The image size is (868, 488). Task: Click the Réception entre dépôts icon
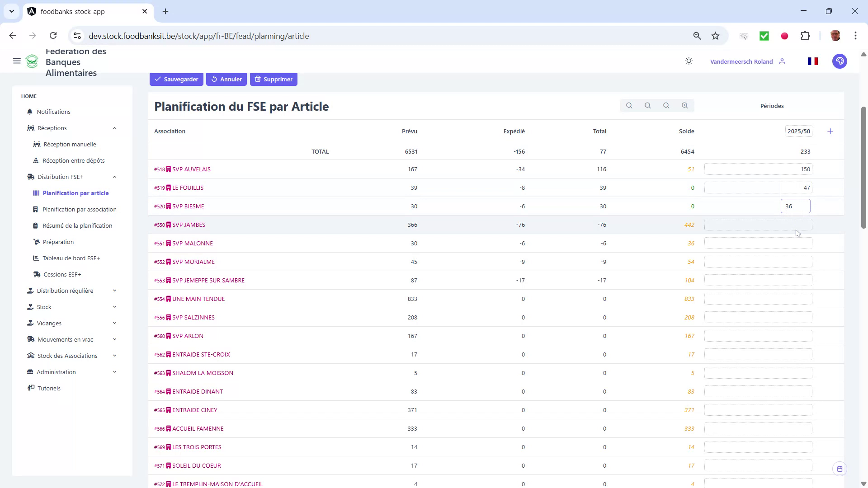(x=36, y=160)
